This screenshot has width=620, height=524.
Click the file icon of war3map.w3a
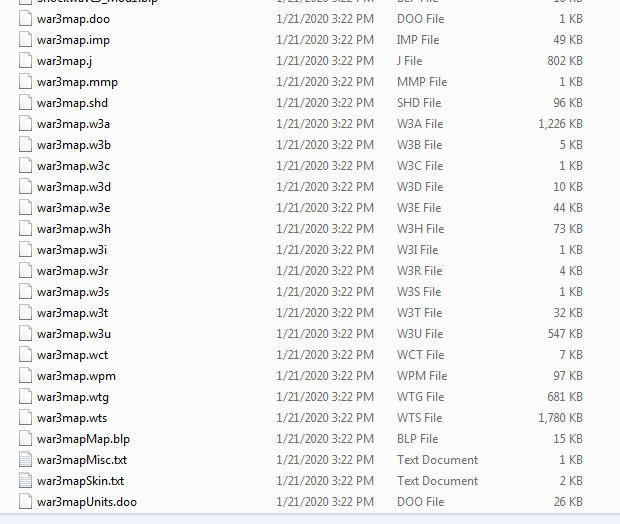(x=25, y=124)
